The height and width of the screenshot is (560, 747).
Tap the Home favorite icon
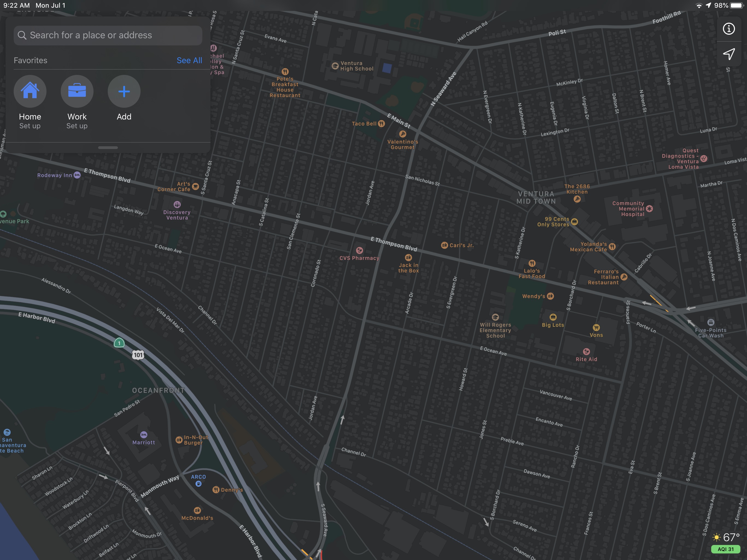tap(30, 91)
